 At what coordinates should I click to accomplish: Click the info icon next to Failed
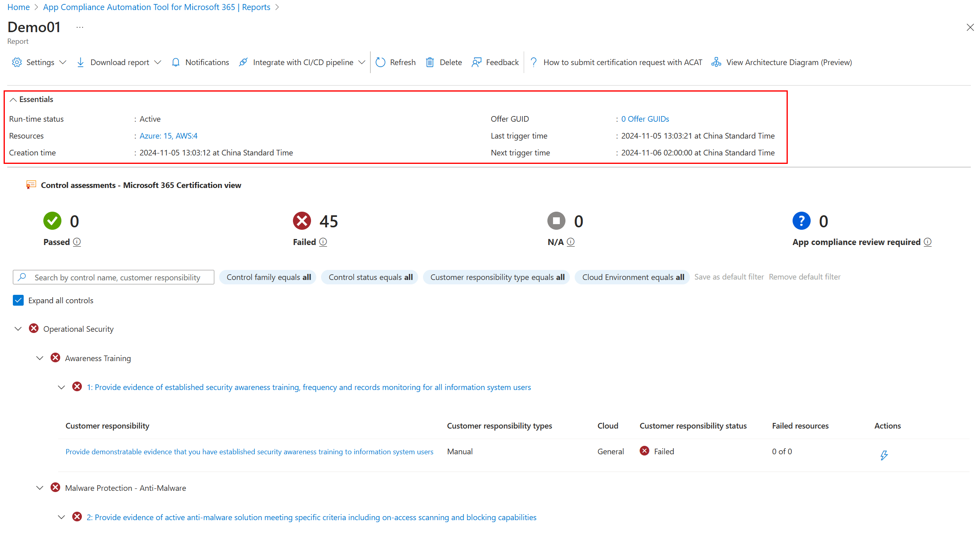pos(323,242)
